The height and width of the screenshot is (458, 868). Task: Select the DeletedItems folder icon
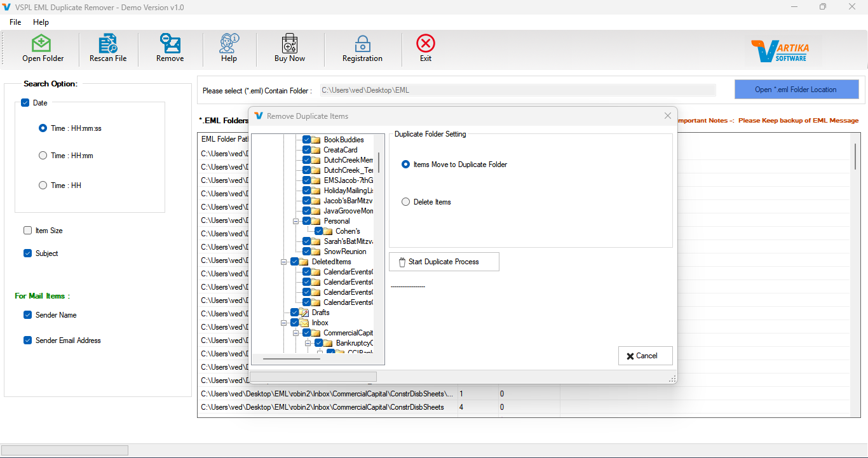[304, 262]
